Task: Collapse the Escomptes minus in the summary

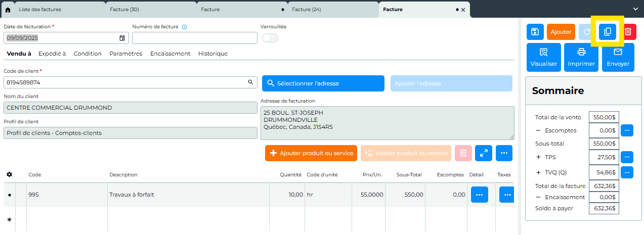Action: 538,130
